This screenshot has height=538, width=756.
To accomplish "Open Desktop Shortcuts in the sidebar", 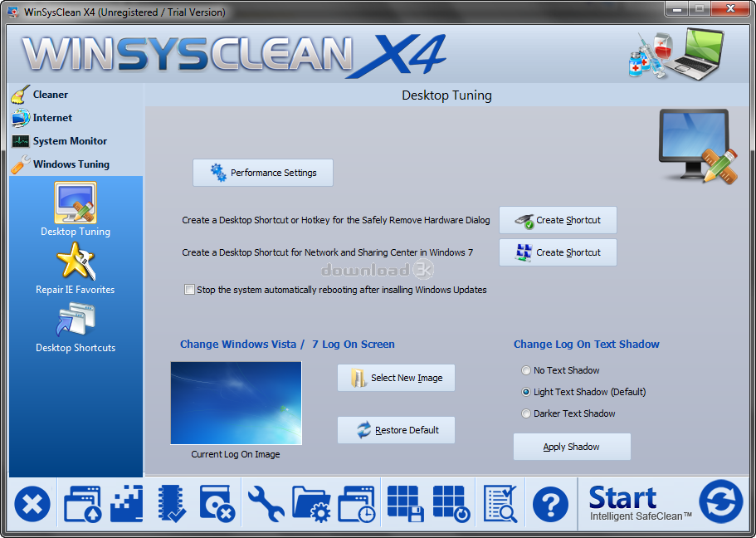I will [76, 328].
